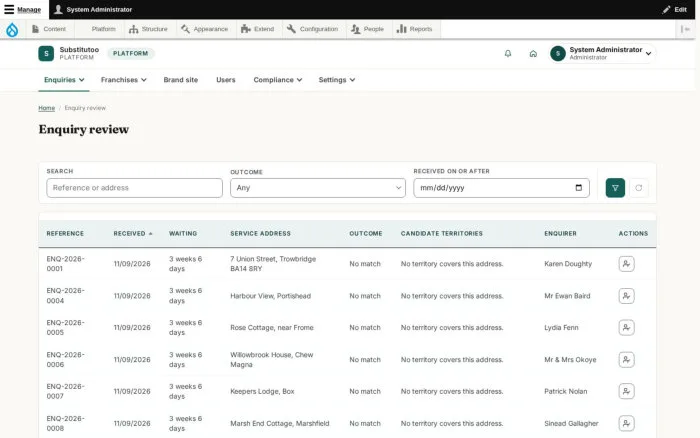Sort by the Received column header
700x438 pixels.
coord(133,234)
